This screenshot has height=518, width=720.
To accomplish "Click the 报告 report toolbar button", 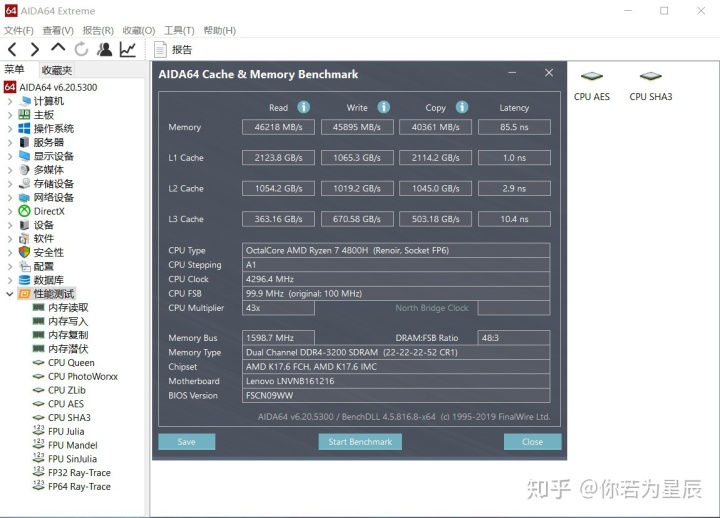I will (x=173, y=50).
